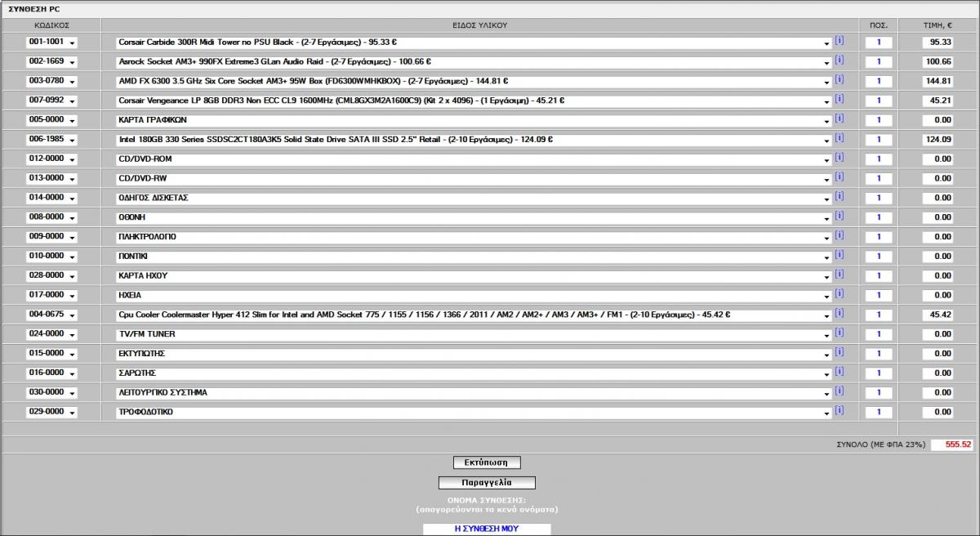Edit quantity field in Corsair Carbide row
Image resolution: width=980 pixels, height=536 pixels.
tap(879, 42)
